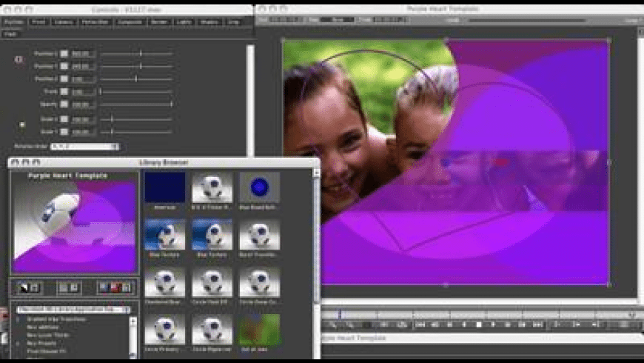The image size is (644, 363).
Task: Click the Opacity value field
Action: [x=83, y=104]
